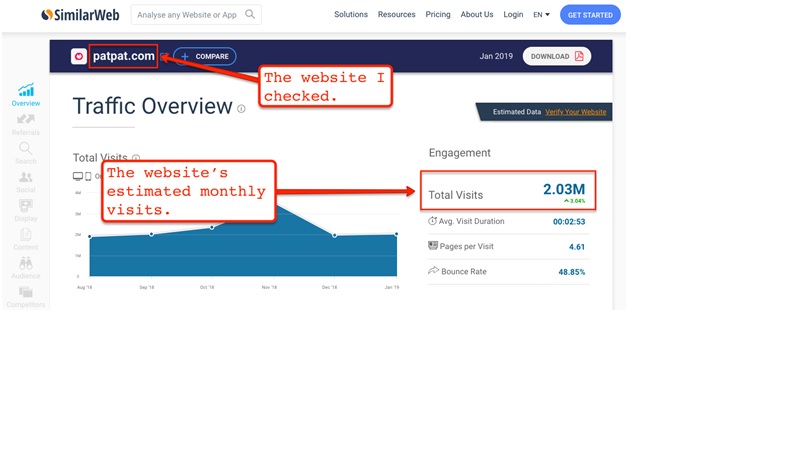Click the Aug '18 data point on the chart
Viewport: 800px width, 450px height.
[90, 237]
